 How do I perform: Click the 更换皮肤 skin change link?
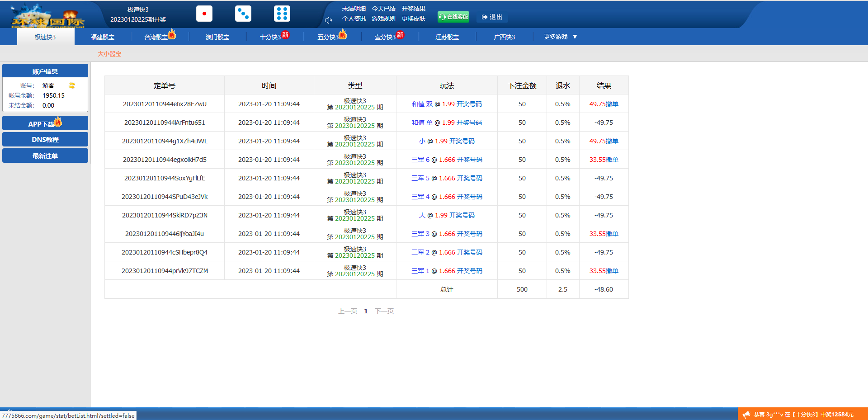point(413,19)
